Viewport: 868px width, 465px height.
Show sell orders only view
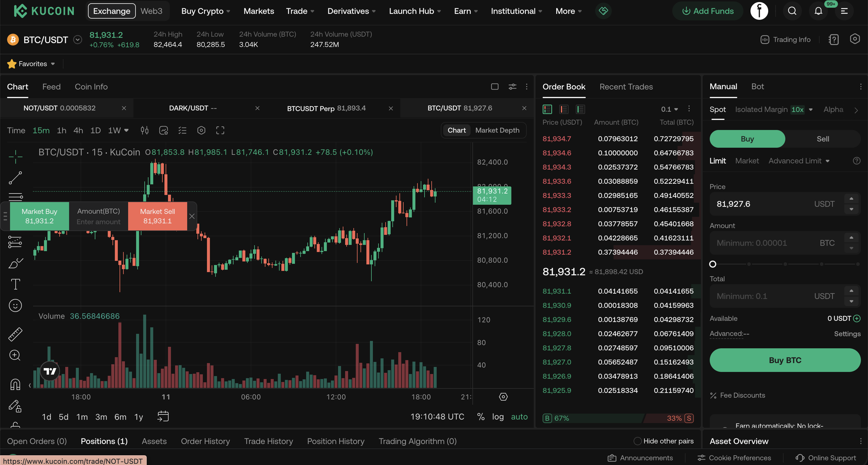(x=564, y=109)
